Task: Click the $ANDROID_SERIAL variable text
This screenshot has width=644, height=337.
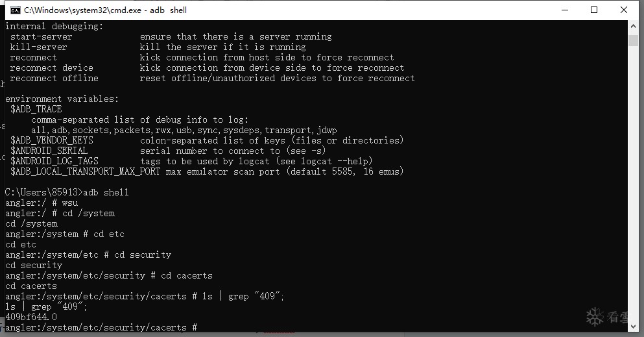Action: (x=49, y=151)
